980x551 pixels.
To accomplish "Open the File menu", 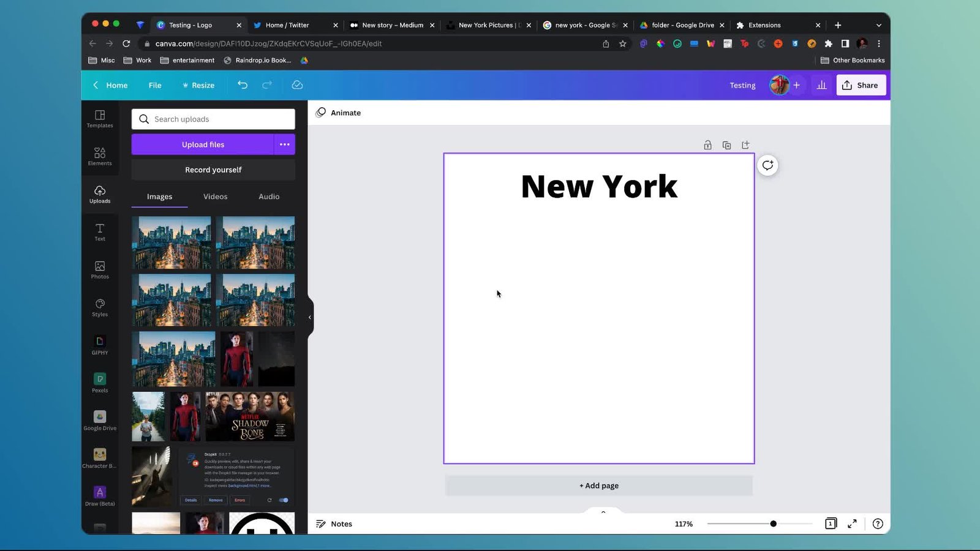I will [155, 85].
